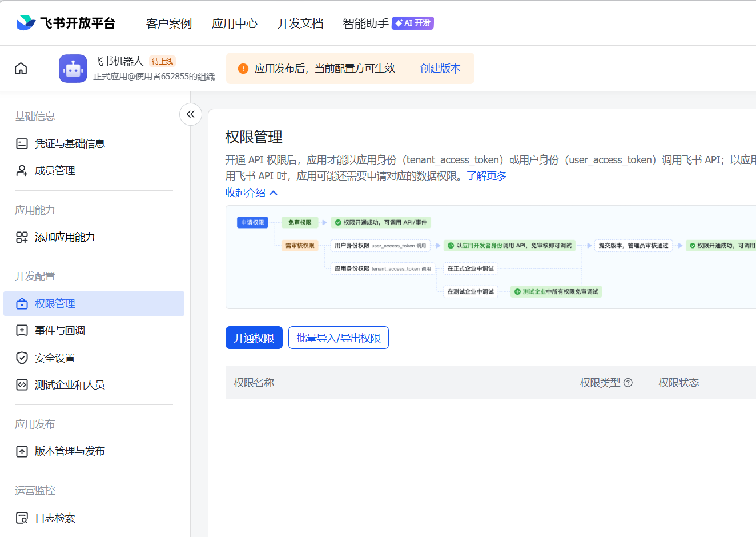Open 日志检索 sidebar item
Screen dimensions: 756x537
coord(94,518)
